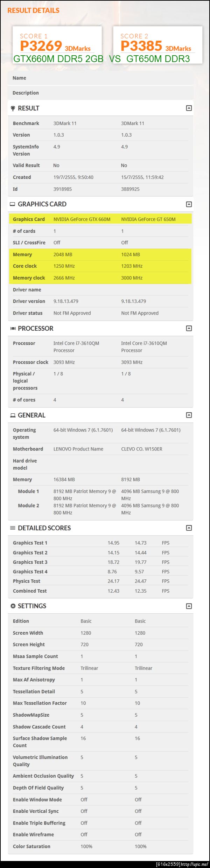The height and width of the screenshot is (868, 210).
Task: Collapse the DETAILED SCORES section
Action: 189,528
